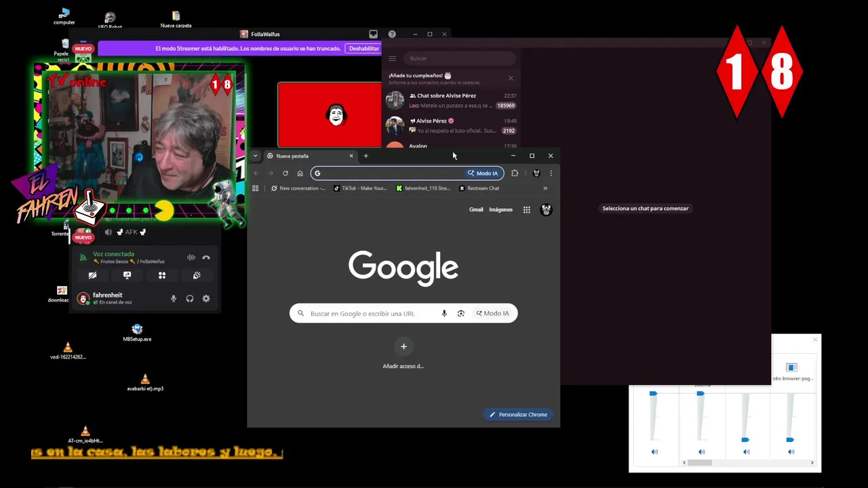
Task: Open New conversation bookmark
Action: (298, 188)
